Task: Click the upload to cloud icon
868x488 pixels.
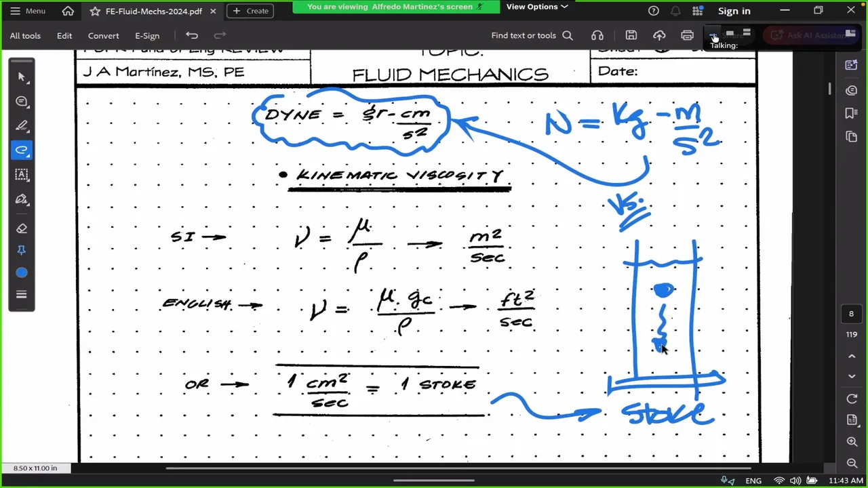Action: 659,35
